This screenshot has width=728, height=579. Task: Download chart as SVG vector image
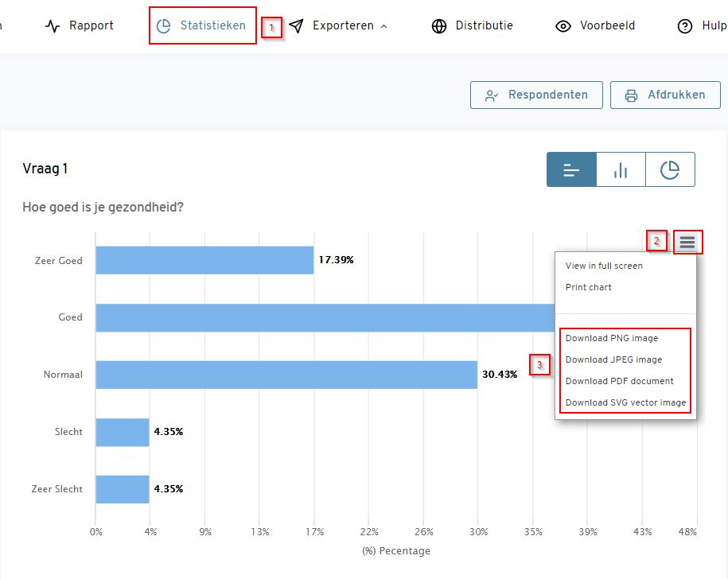pos(625,402)
